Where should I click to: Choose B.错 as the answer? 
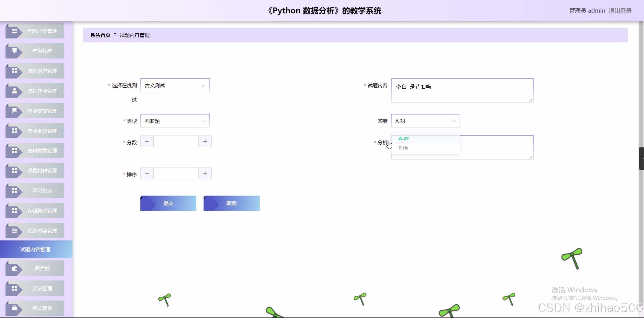coord(403,148)
